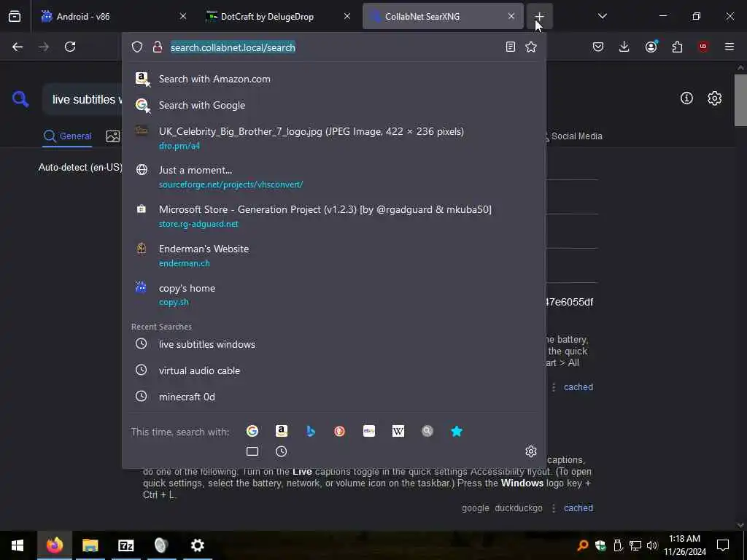
Task: Open the Downloads panel
Action: [624, 47]
